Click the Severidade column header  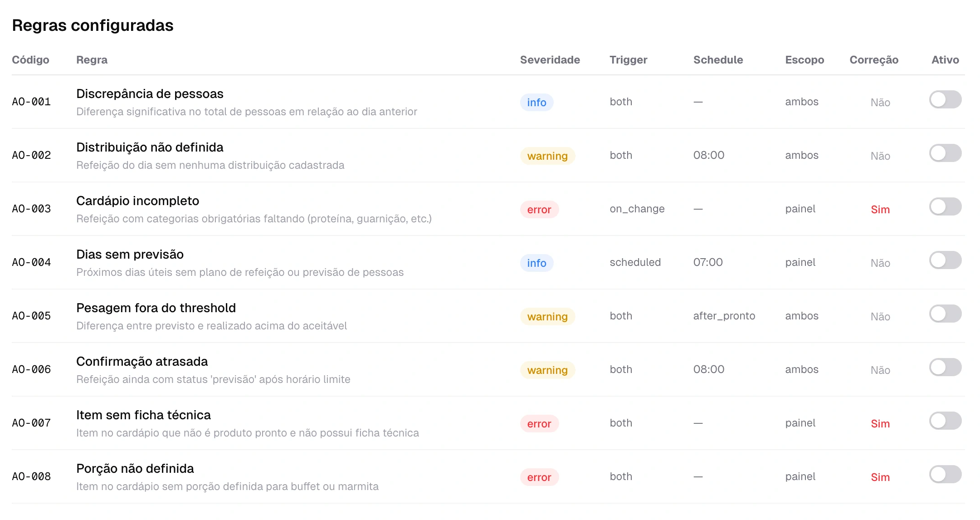(x=550, y=60)
